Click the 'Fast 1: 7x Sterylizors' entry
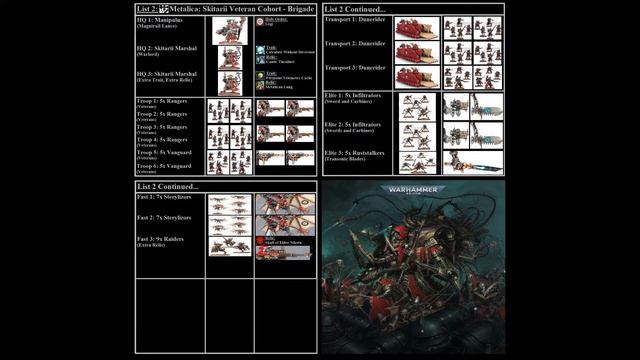640x360 pixels. 164,197
